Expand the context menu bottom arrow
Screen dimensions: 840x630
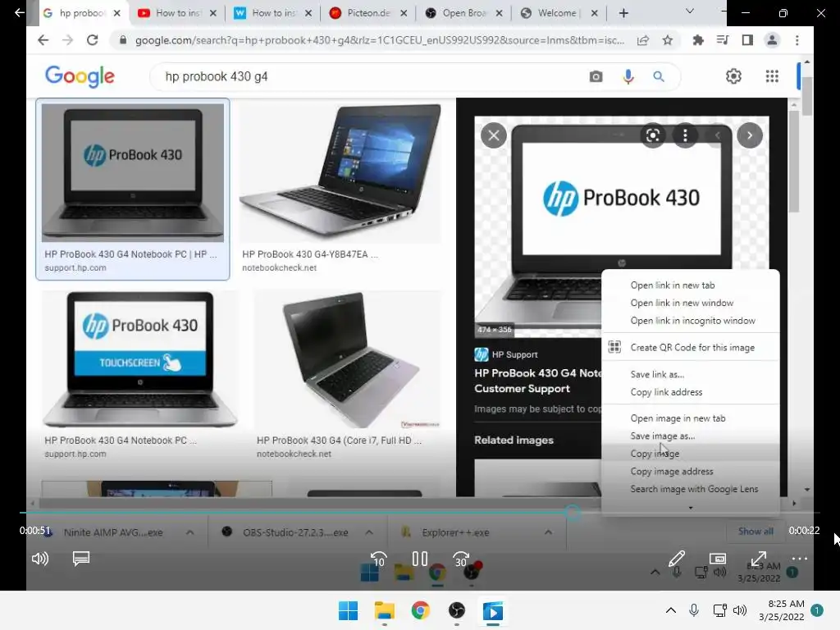(x=691, y=507)
